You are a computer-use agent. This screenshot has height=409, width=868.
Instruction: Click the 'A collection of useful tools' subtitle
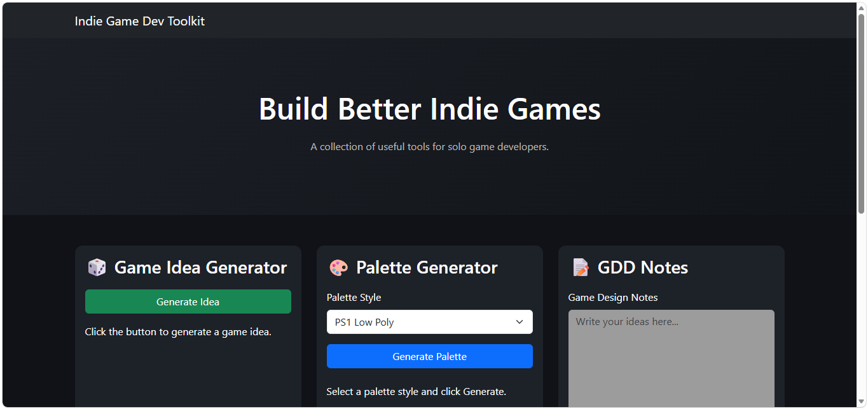tap(430, 147)
